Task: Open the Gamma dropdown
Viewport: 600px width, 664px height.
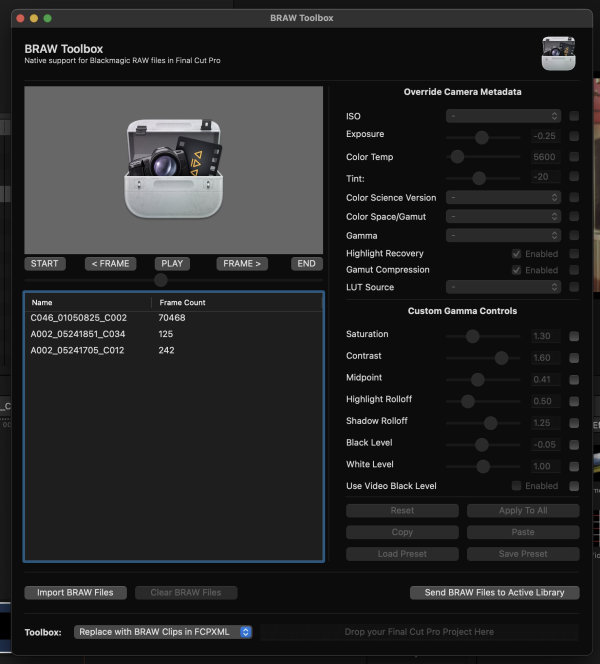Action: coord(503,235)
